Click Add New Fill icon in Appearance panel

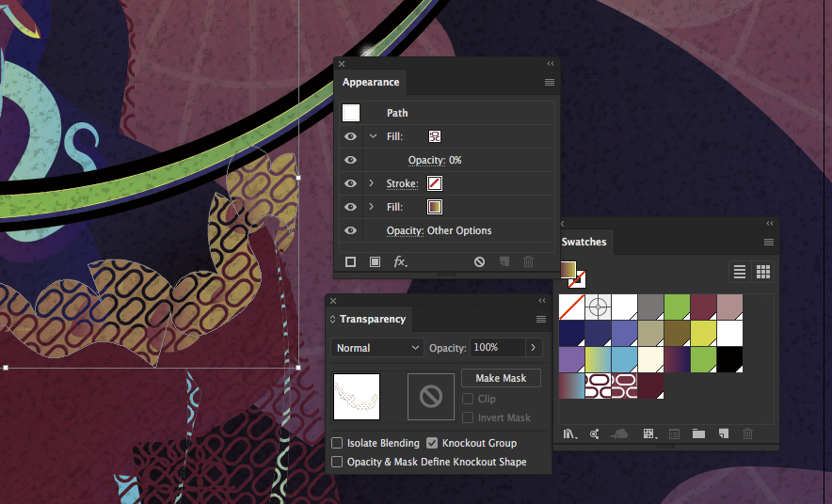click(375, 262)
